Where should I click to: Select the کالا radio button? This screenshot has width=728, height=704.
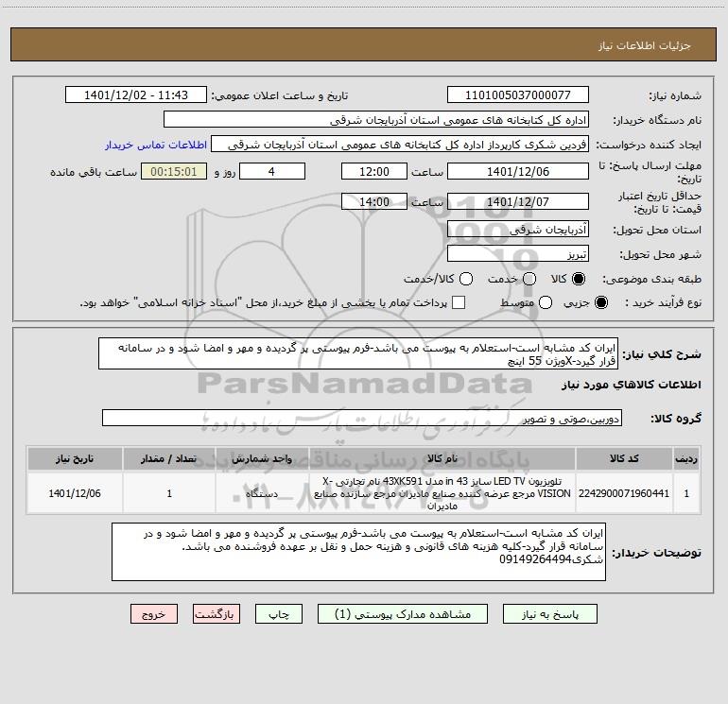579,279
